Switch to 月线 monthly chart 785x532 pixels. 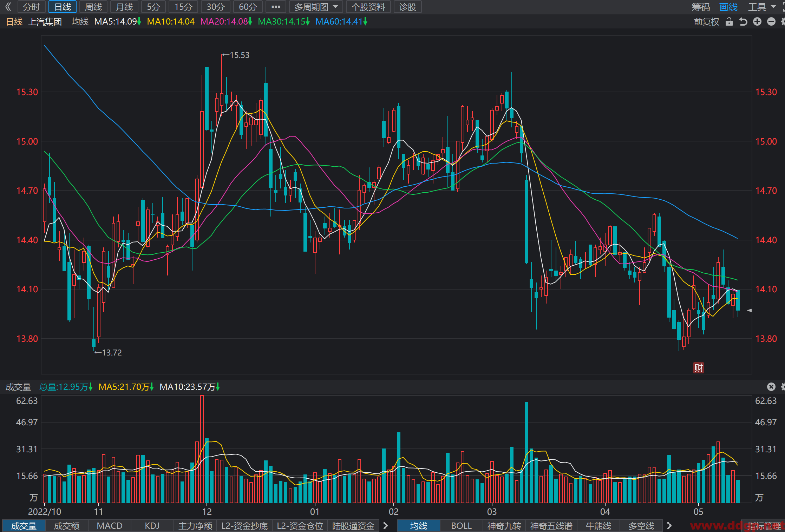[124, 7]
